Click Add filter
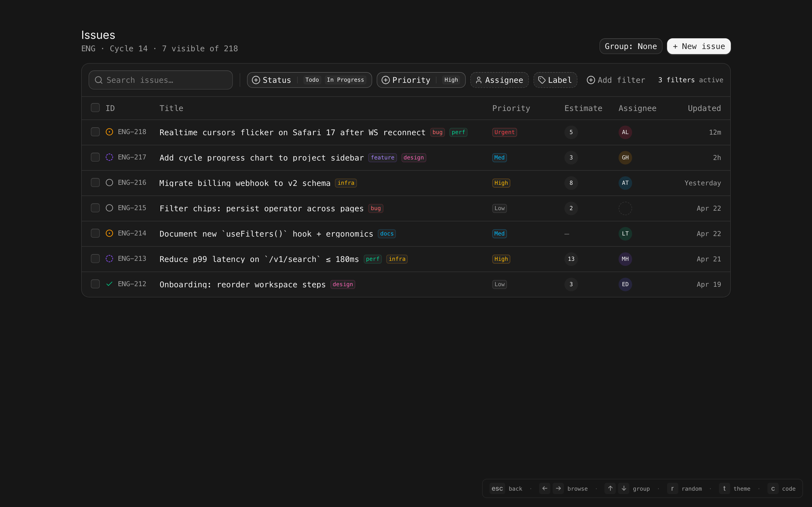The image size is (812, 507). [616, 80]
